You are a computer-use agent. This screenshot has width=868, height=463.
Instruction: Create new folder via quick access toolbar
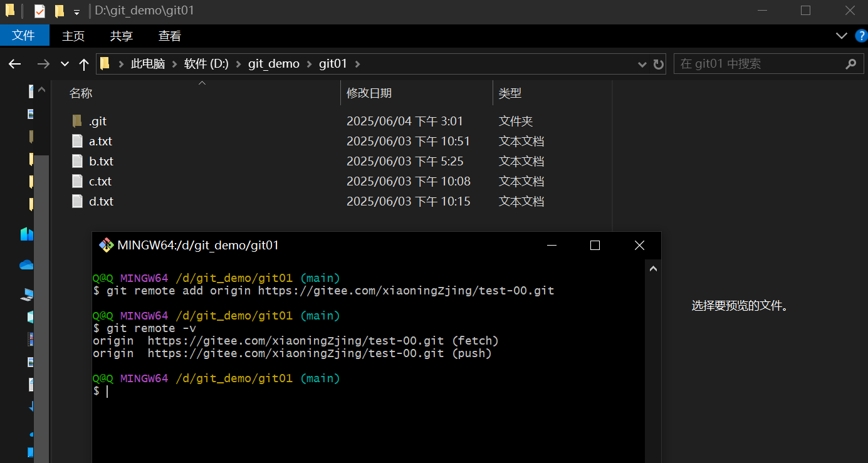(x=60, y=11)
